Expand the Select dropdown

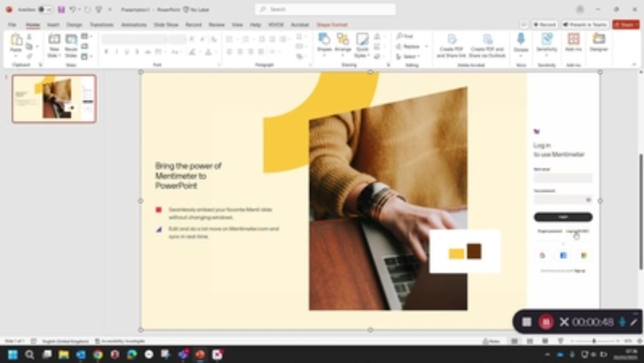[409, 56]
